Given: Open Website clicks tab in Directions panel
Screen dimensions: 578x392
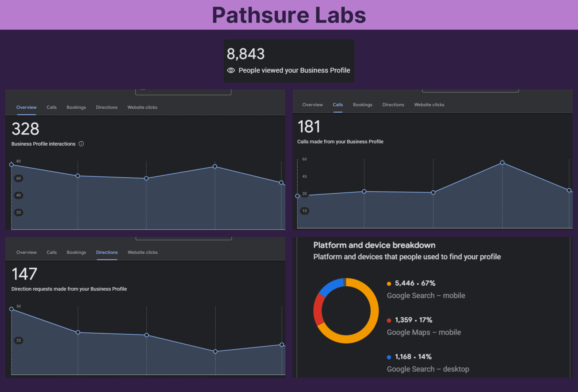Looking at the screenshot, I should point(142,252).
